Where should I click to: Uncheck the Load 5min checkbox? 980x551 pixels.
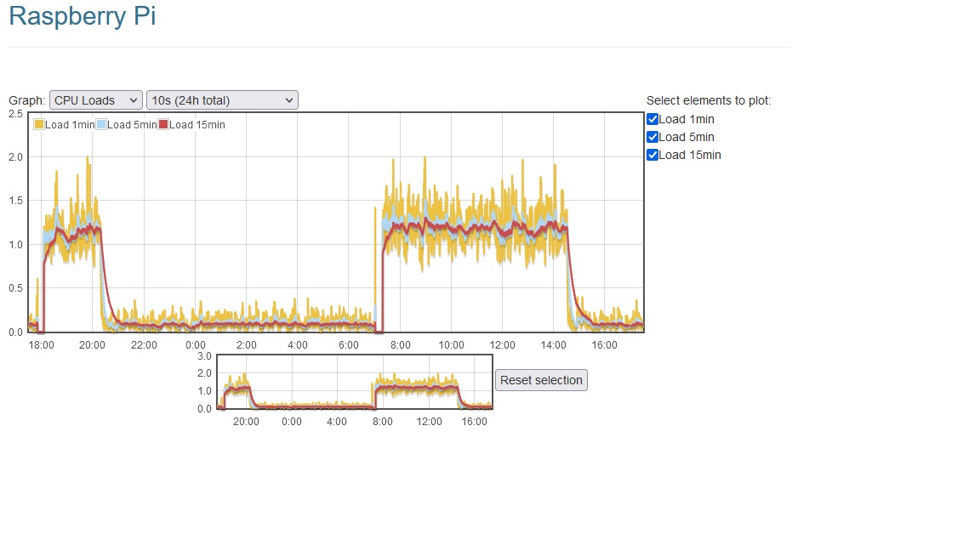652,137
